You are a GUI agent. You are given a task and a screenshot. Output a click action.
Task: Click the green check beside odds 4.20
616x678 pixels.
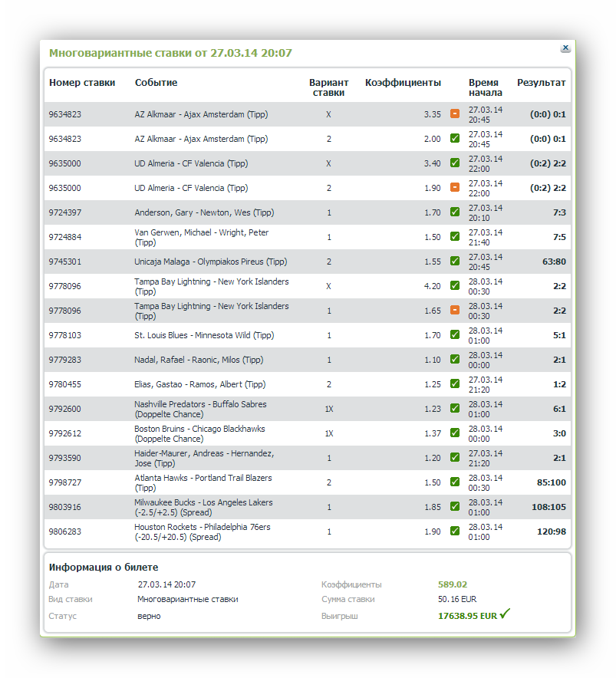[455, 285]
